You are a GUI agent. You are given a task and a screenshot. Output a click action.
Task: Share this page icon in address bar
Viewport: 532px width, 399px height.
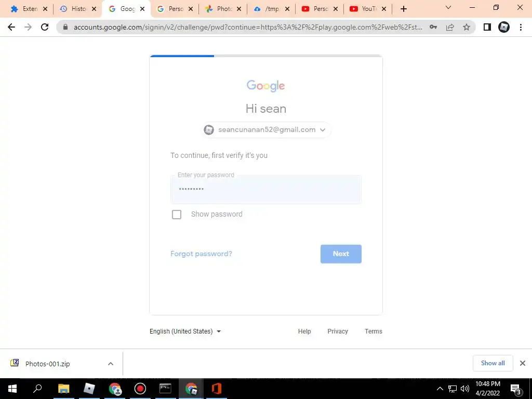pos(450,27)
